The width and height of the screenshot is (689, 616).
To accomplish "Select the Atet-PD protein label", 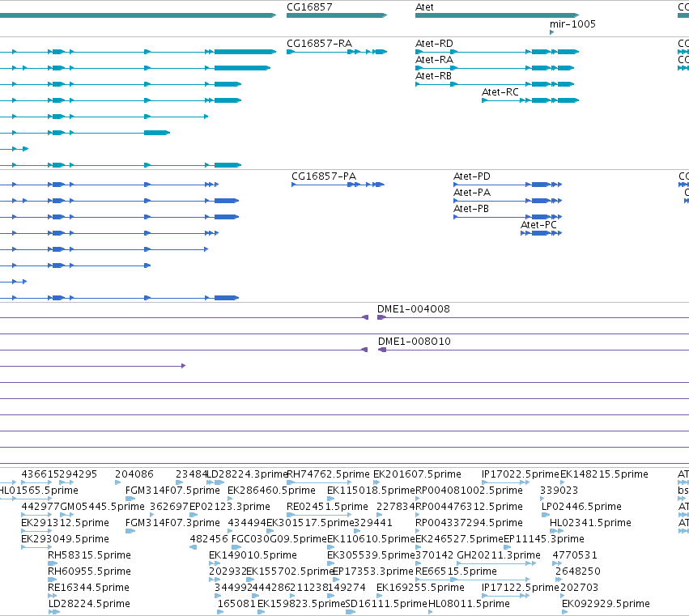I will (472, 176).
